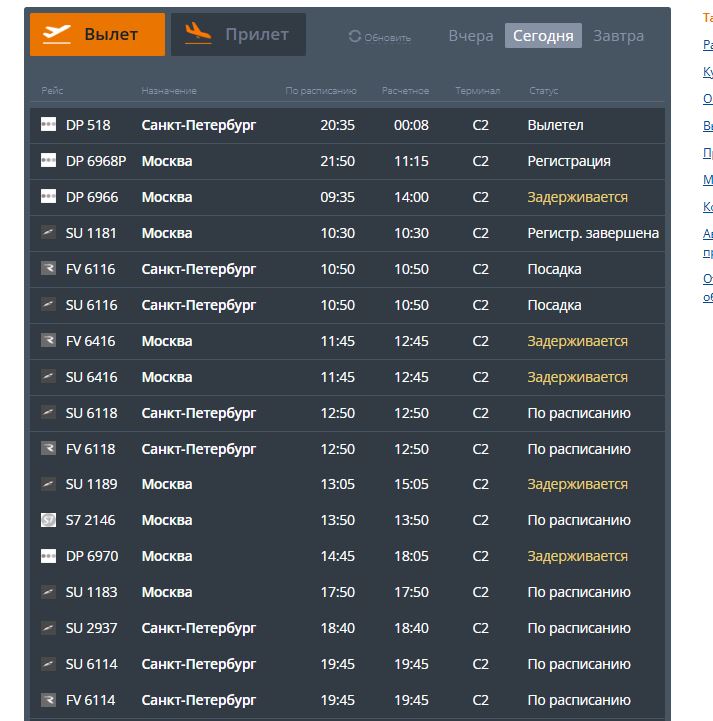Click the departing plane icon on Вылет
This screenshot has height=721, width=713.
(x=57, y=34)
